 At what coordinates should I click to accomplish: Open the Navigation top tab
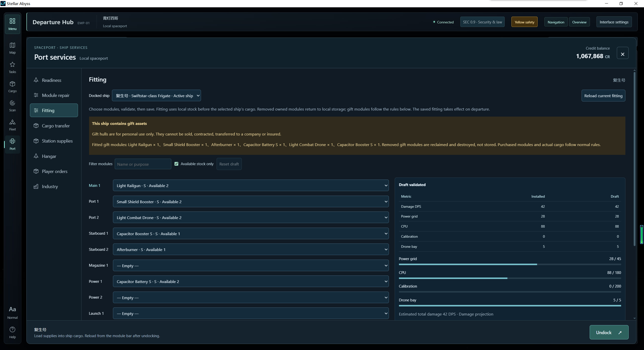coord(556,22)
